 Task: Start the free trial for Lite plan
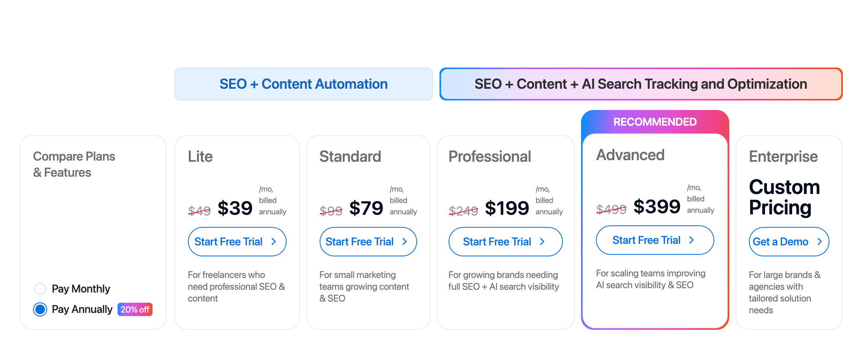click(x=228, y=242)
